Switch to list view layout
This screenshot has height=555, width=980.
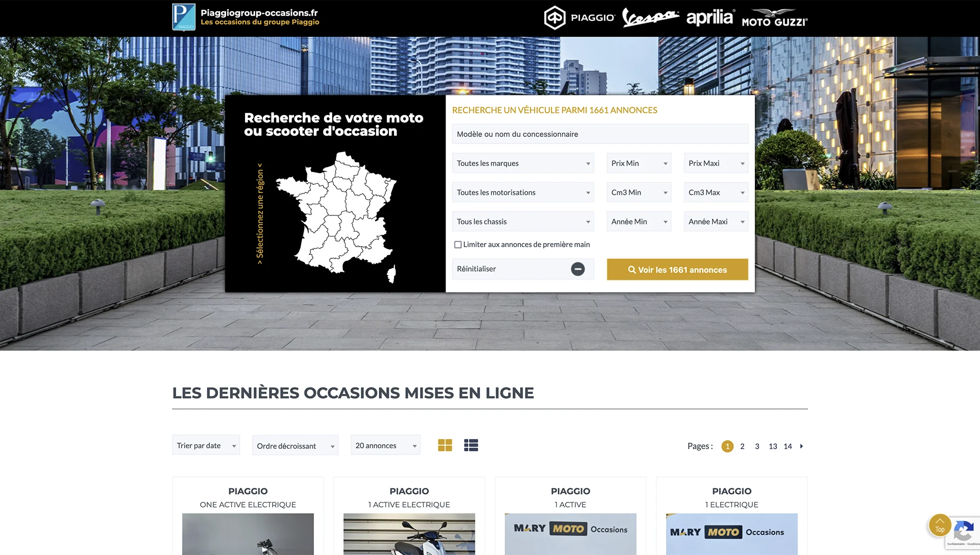[471, 446]
